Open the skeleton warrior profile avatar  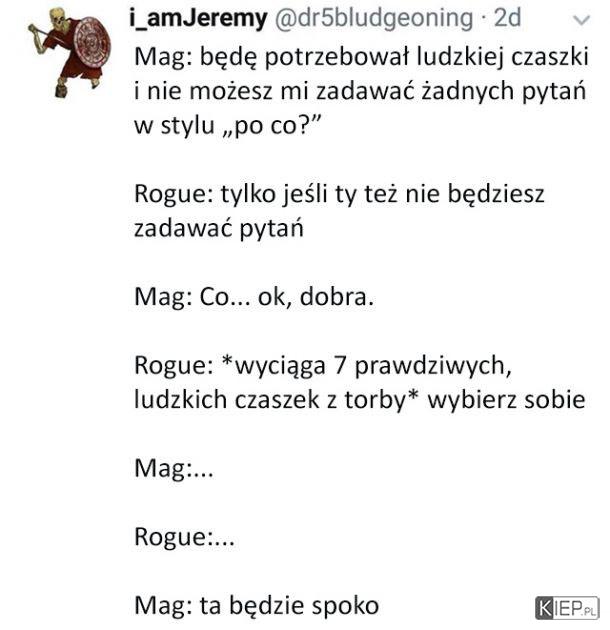69,53
